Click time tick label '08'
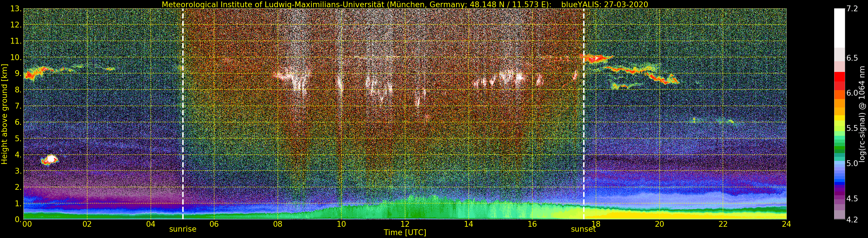The height and width of the screenshot is (238, 868). pos(278,224)
